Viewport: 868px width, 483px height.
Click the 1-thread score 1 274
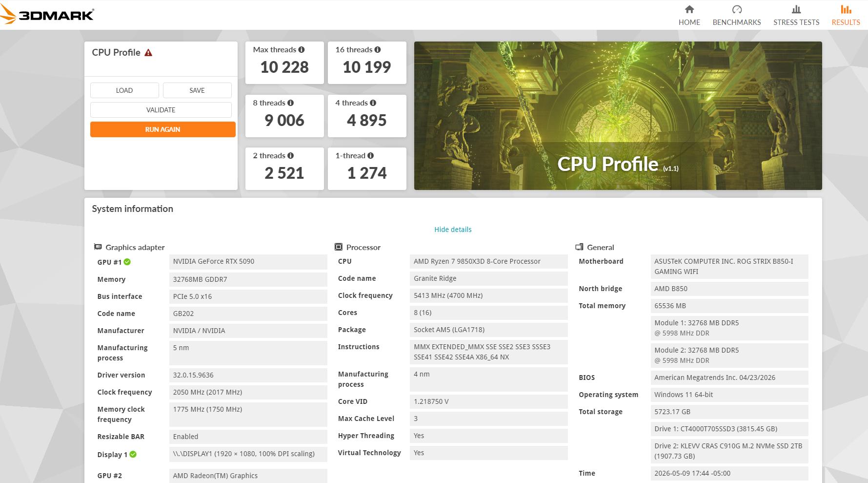coord(367,173)
